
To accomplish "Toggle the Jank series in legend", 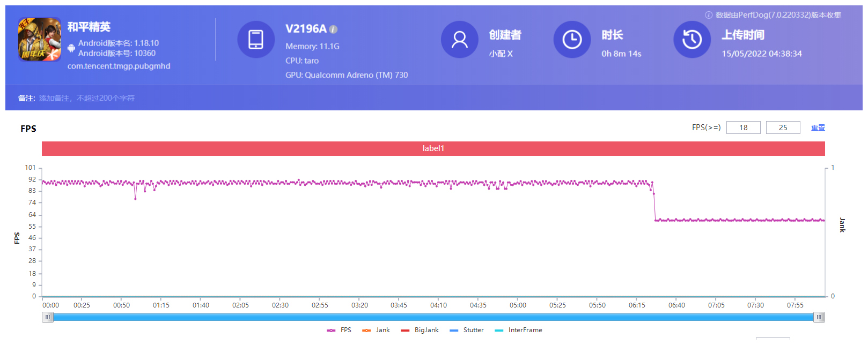I will pos(376,330).
